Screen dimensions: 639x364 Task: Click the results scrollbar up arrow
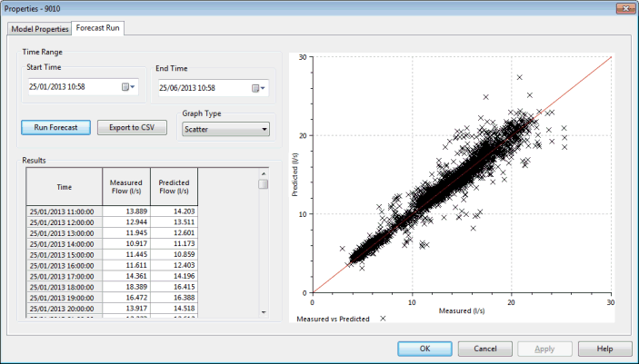tap(264, 173)
